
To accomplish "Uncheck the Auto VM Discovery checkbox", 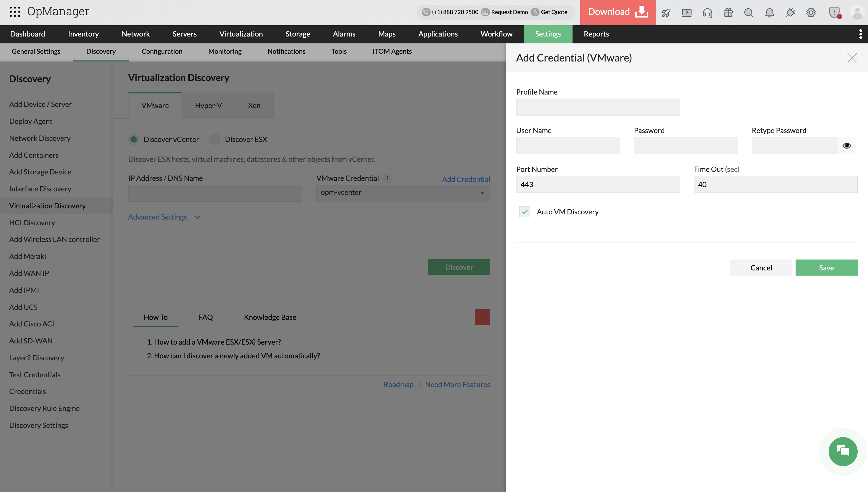I will point(525,212).
